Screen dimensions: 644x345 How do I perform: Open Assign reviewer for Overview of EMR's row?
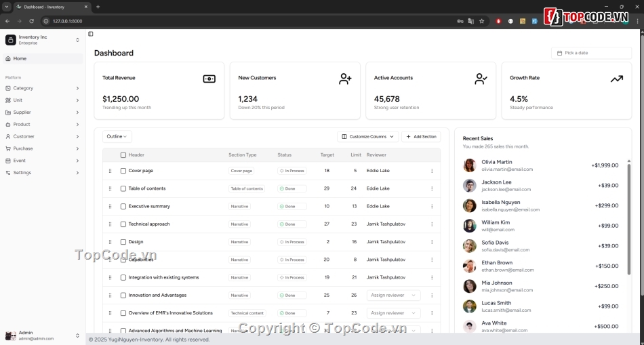pos(393,313)
